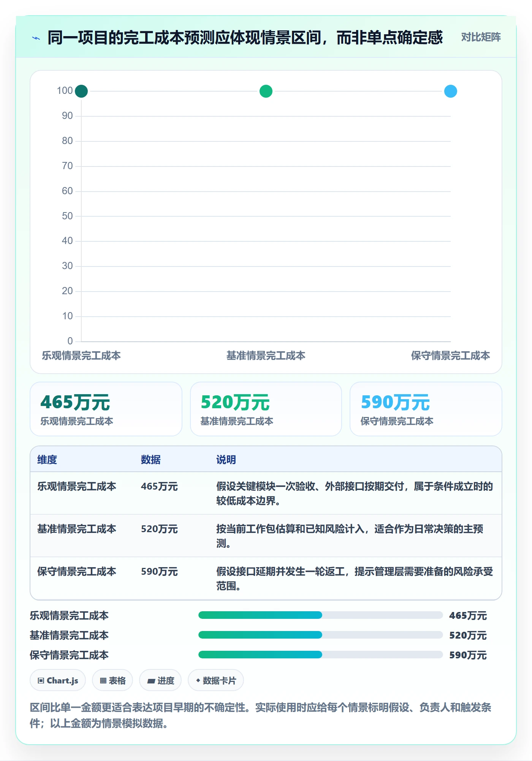Select table row cell 乐观情景完工成本

click(x=77, y=487)
